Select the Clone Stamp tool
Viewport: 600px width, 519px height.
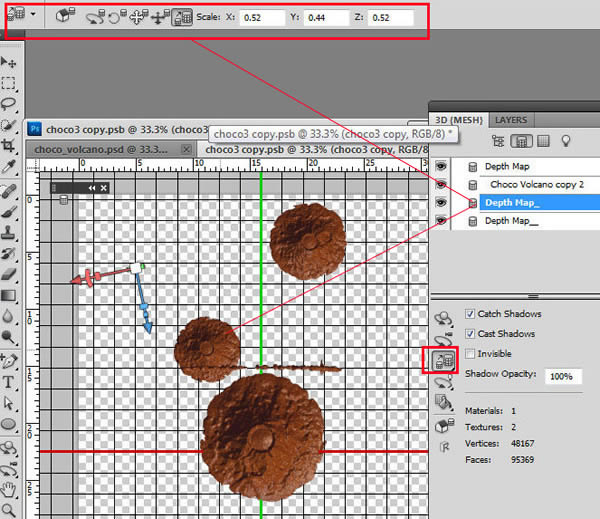[9, 232]
